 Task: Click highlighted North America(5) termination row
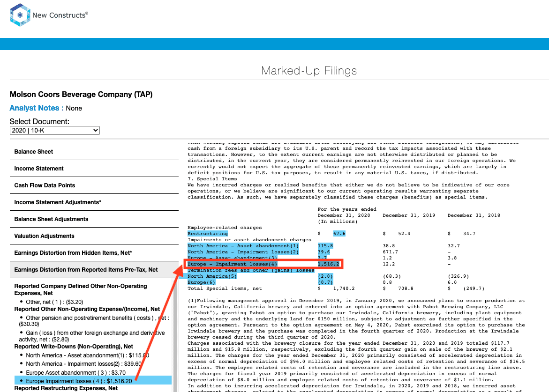212,276
